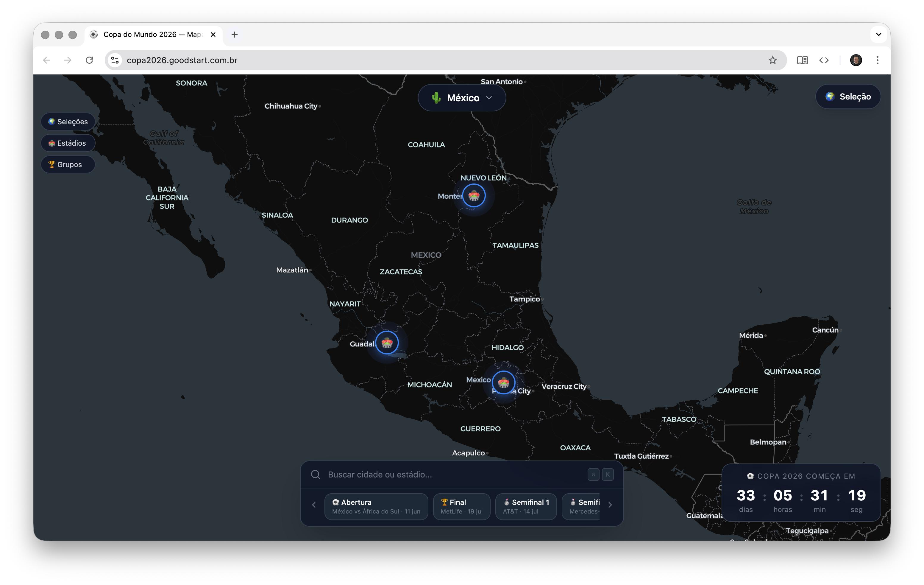Click the Belmopan label
Image resolution: width=924 pixels, height=585 pixels.
click(x=768, y=442)
